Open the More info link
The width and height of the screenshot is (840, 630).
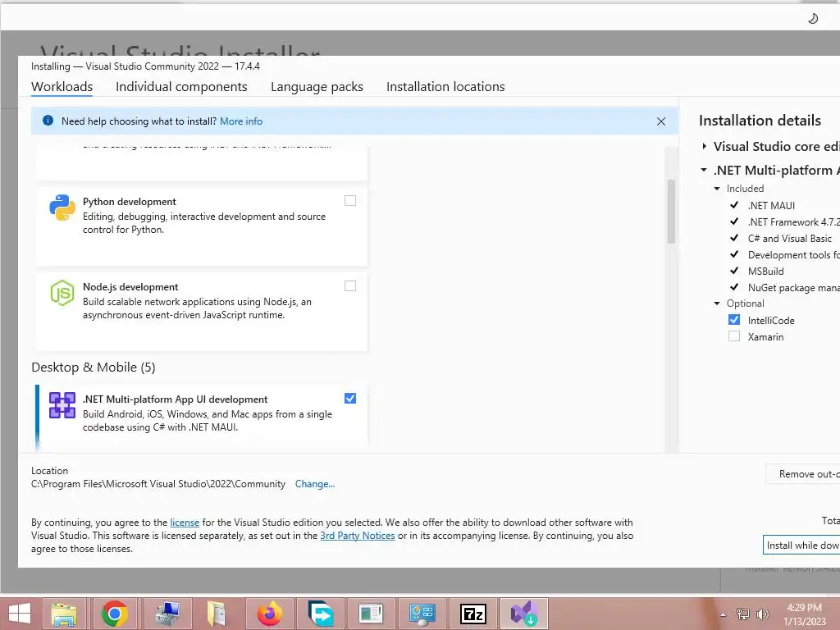point(241,121)
